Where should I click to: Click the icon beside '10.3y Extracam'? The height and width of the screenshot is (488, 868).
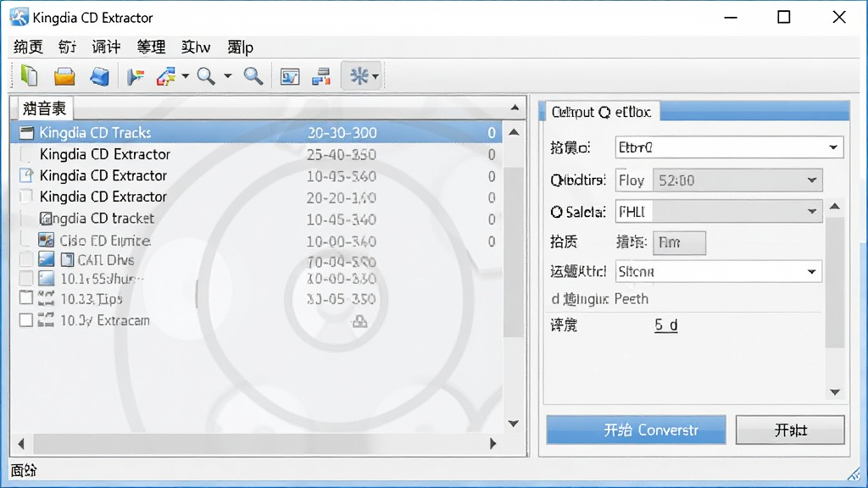[46, 319]
